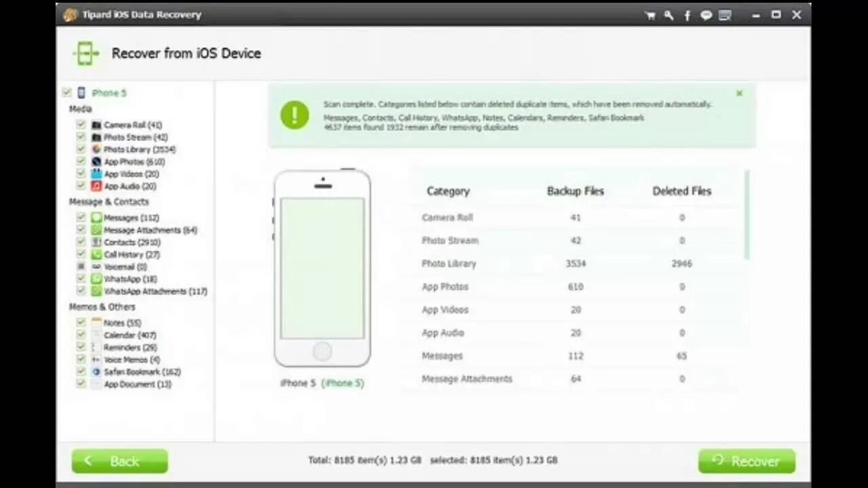The image size is (868, 488).
Task: Open the Facebook share icon
Action: point(687,15)
